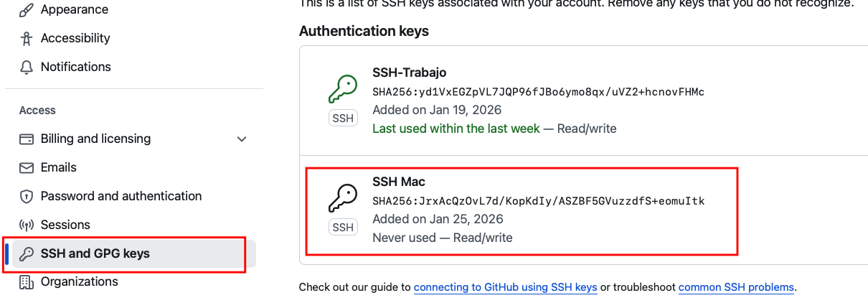Image resolution: width=868 pixels, height=303 pixels.
Task: Go to Password and authentication settings
Action: pyautogui.click(x=121, y=196)
